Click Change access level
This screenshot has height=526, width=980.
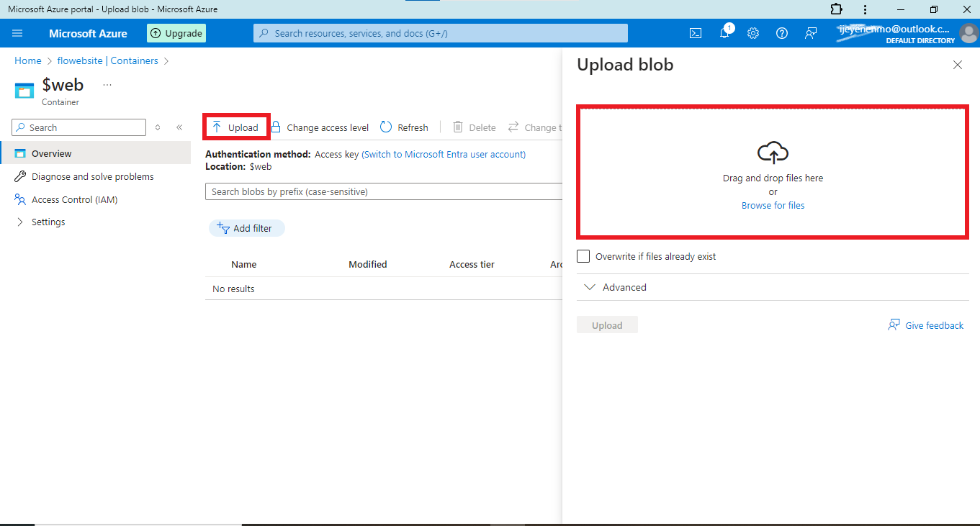[320, 127]
